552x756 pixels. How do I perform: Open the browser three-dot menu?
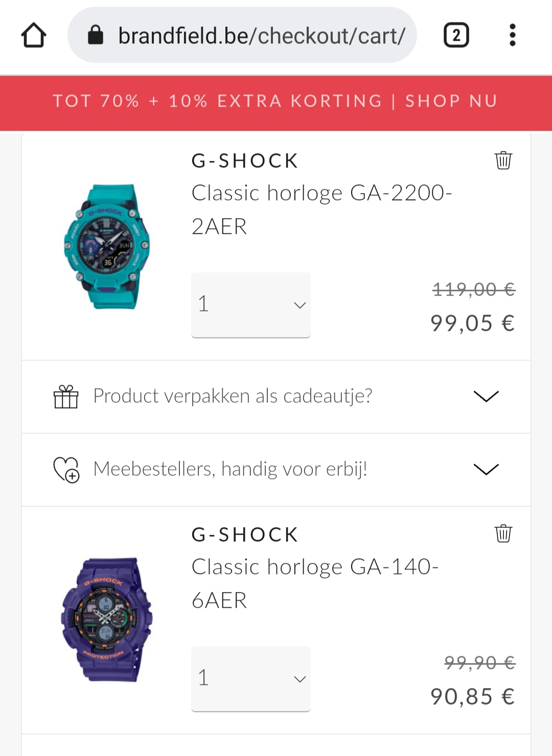[512, 35]
